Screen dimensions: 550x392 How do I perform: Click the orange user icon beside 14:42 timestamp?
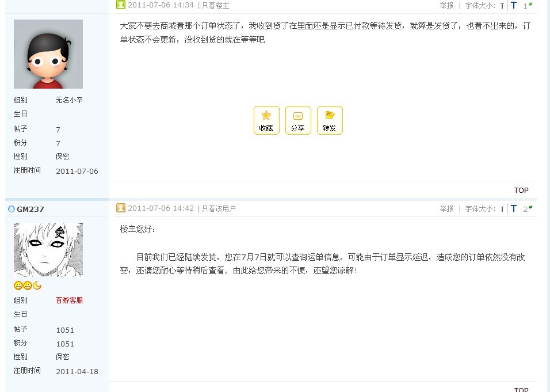pos(121,208)
